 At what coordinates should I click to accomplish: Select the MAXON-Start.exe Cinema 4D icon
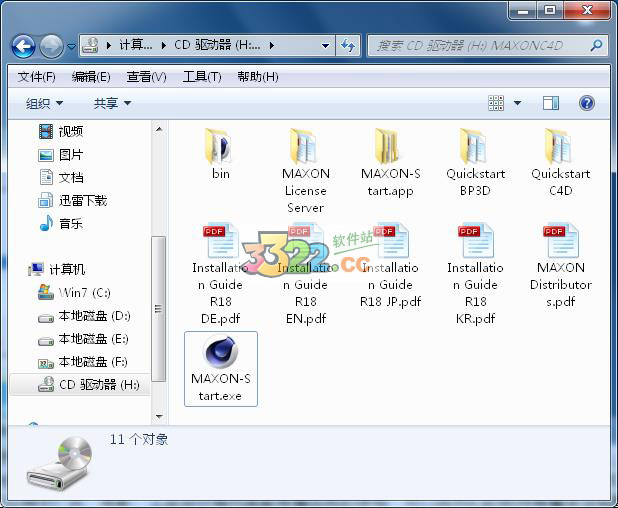220,352
